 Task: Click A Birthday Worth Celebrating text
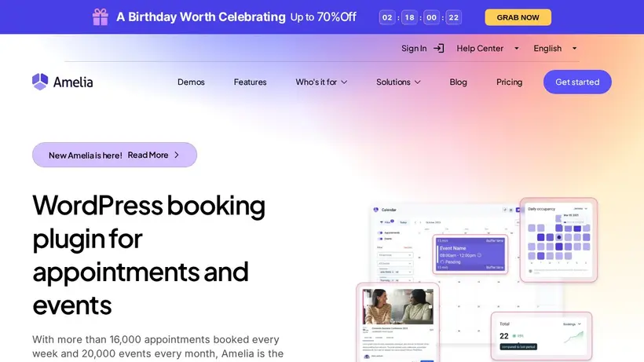coord(201,16)
